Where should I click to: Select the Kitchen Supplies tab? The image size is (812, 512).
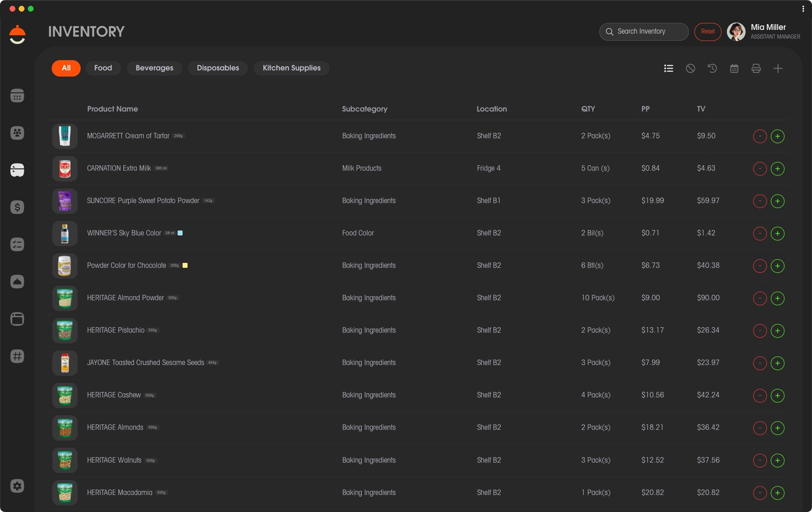tap(291, 68)
